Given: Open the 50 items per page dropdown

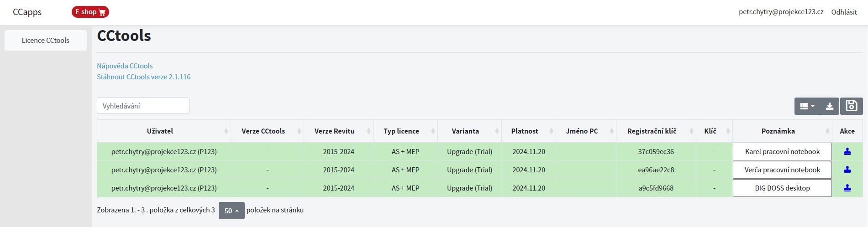Looking at the screenshot, I should coord(231,211).
